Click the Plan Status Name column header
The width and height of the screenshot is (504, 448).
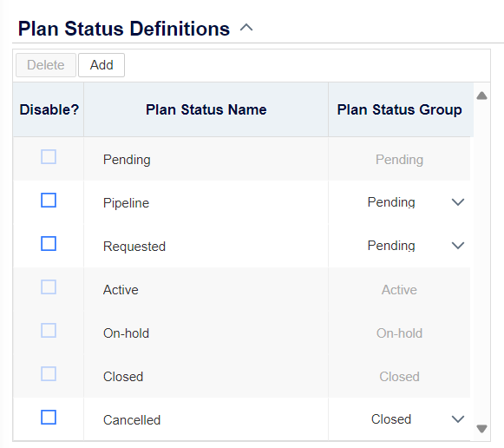tap(206, 109)
